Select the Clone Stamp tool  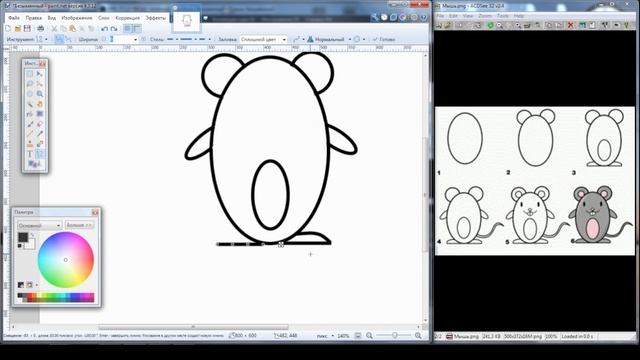point(30,144)
